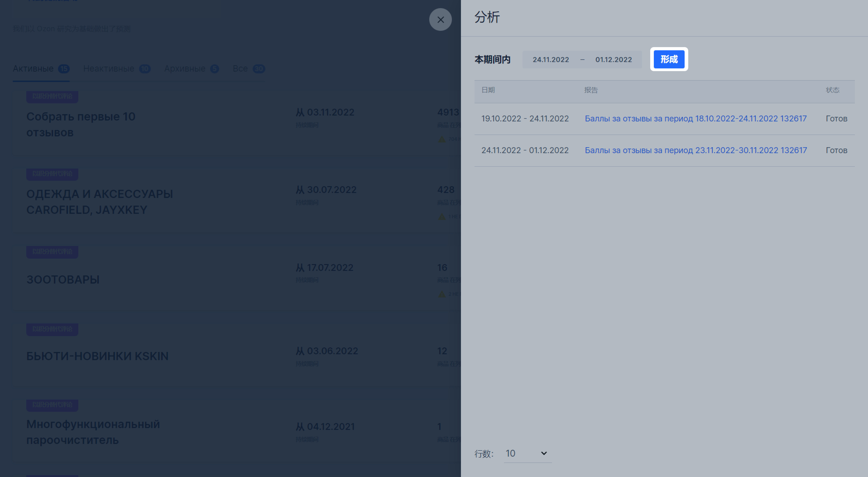The width and height of the screenshot is (868, 477).
Task: Switch to Активные tab
Action: (x=41, y=69)
